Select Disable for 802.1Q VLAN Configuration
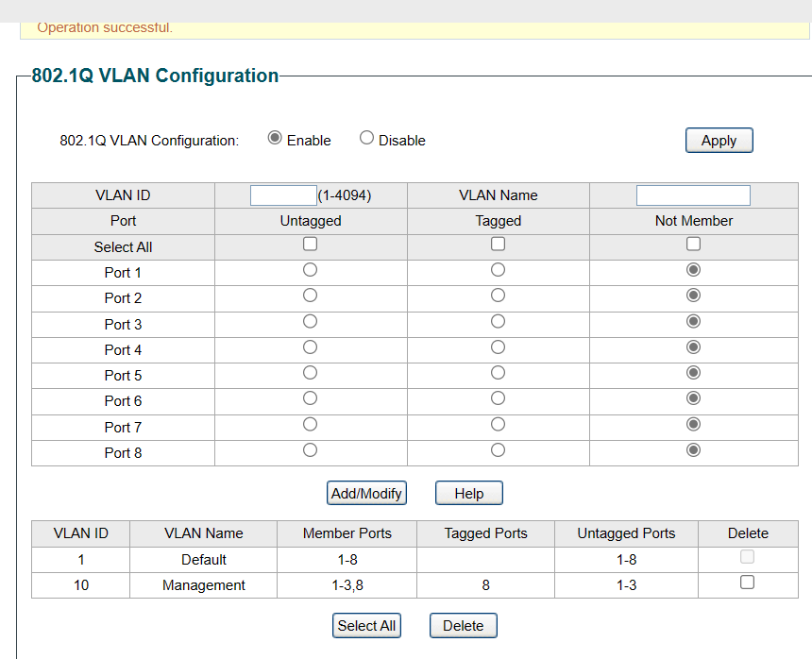 [x=367, y=138]
